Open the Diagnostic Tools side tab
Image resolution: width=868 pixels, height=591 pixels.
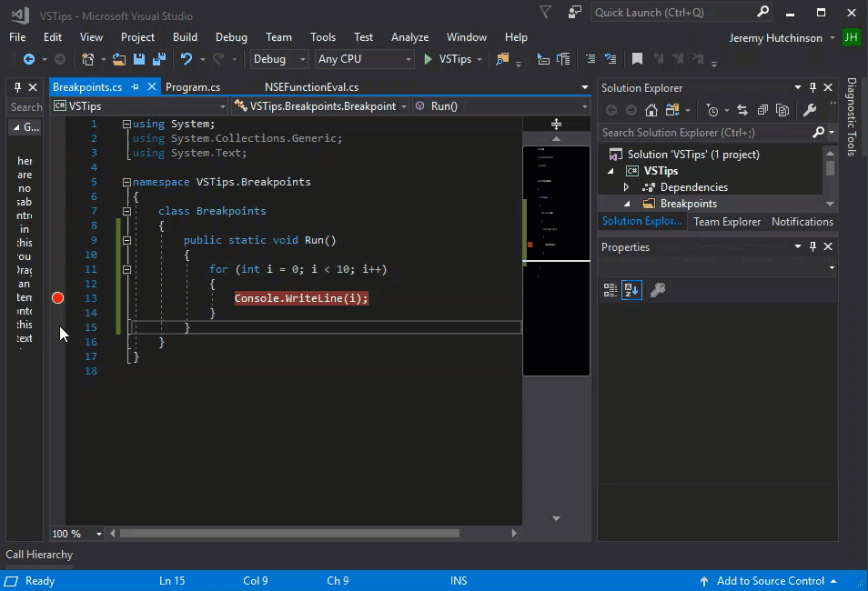point(852,116)
